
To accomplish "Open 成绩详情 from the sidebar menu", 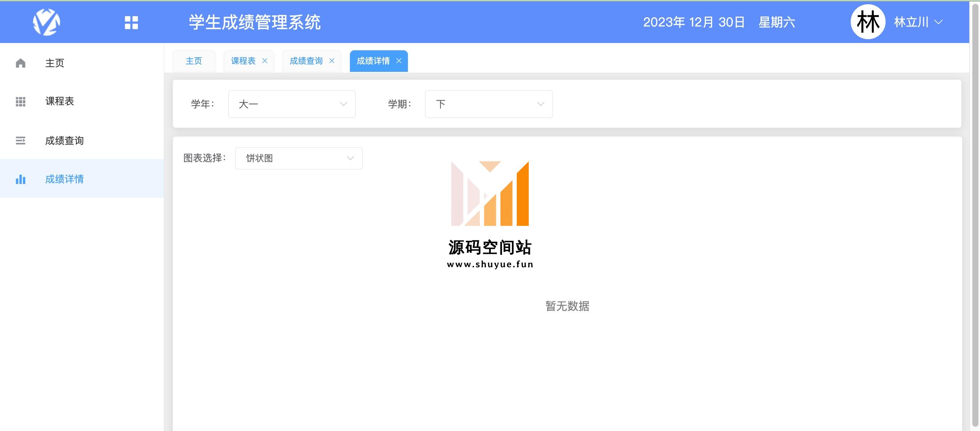I will 82,179.
